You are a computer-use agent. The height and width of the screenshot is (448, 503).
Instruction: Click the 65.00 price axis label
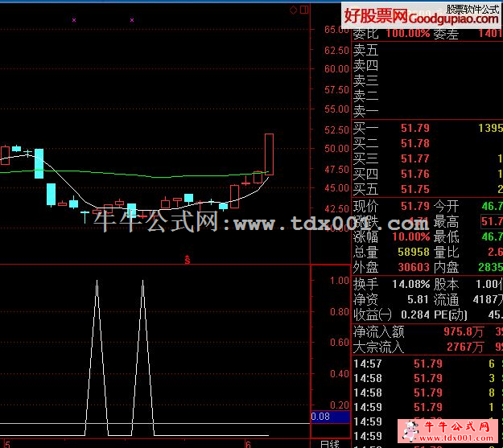click(x=336, y=30)
